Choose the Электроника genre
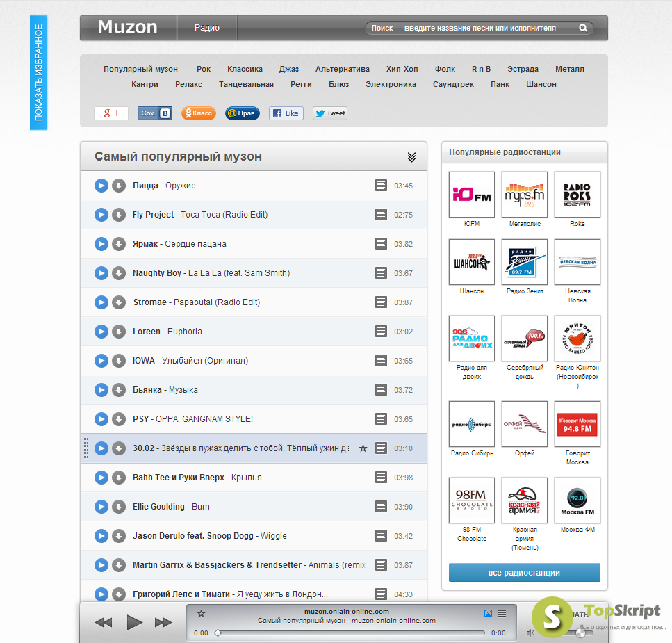This screenshot has height=643, width=672. [x=391, y=84]
